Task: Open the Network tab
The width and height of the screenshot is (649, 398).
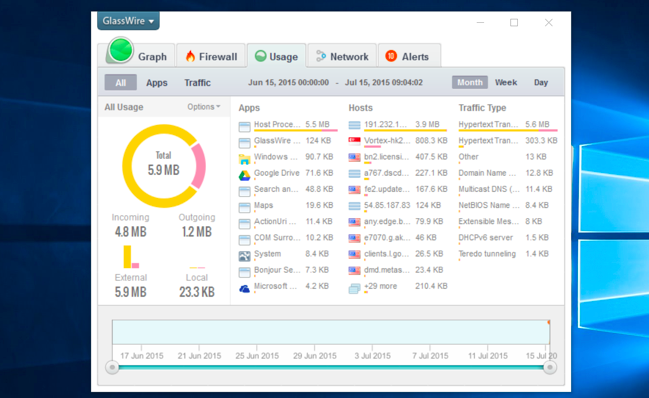Action: point(342,56)
